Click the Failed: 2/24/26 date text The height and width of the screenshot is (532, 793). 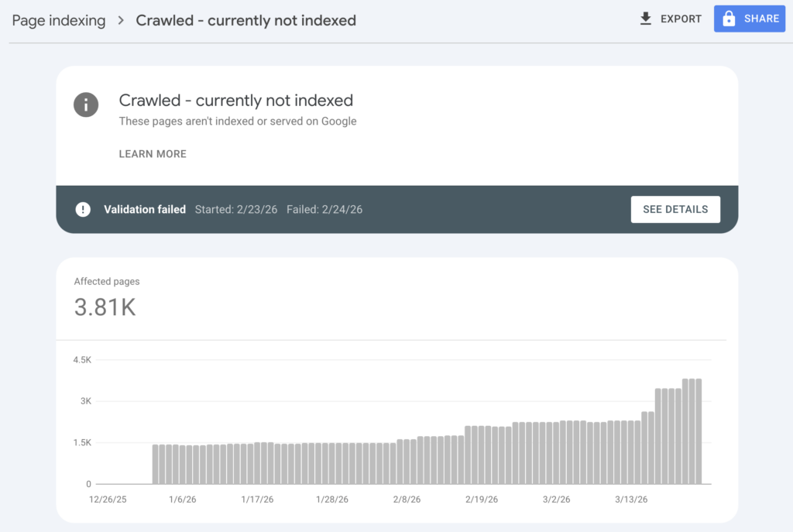[x=324, y=209]
